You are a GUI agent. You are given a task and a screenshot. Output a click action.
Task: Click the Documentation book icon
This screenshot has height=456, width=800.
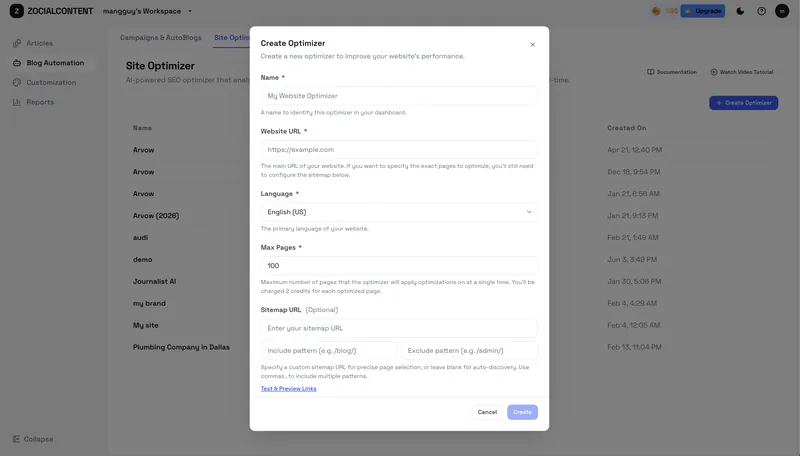click(650, 72)
